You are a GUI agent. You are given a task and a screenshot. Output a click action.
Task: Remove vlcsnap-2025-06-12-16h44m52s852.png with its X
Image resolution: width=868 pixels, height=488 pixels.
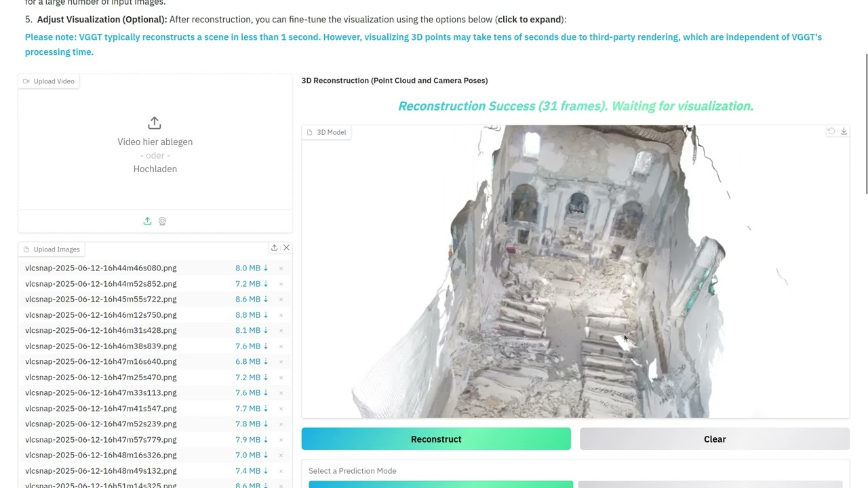coord(281,284)
